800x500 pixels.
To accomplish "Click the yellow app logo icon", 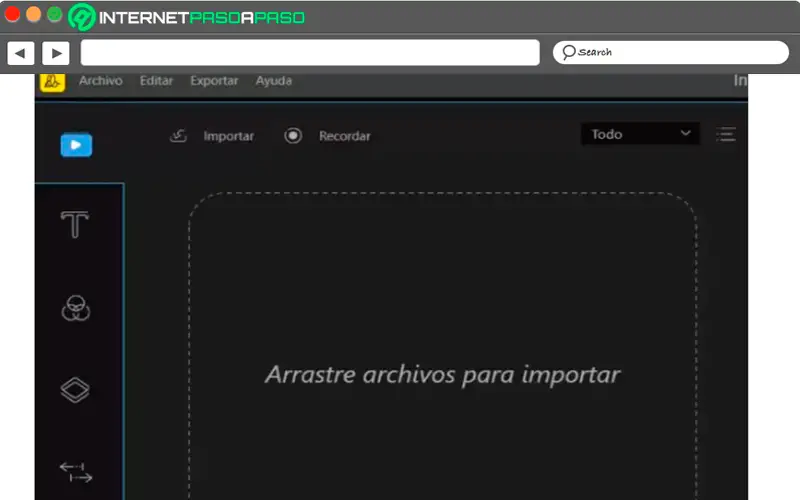I will pos(53,82).
